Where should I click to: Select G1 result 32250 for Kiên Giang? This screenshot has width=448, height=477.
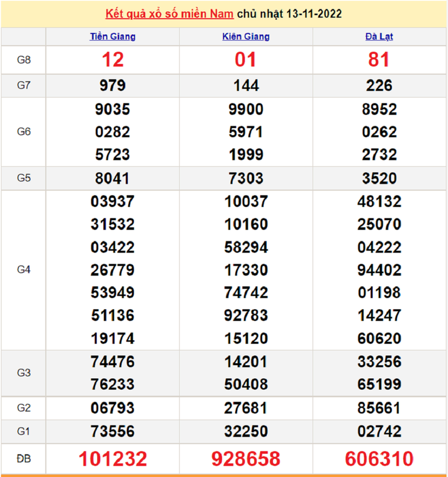coord(246,432)
